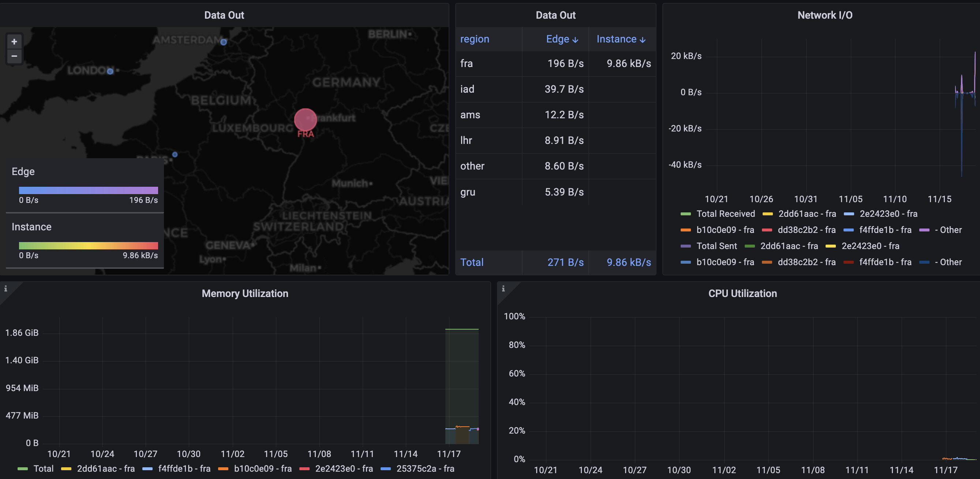Image resolution: width=980 pixels, height=479 pixels.
Task: Click the Paris blue map marker
Action: coord(175,154)
